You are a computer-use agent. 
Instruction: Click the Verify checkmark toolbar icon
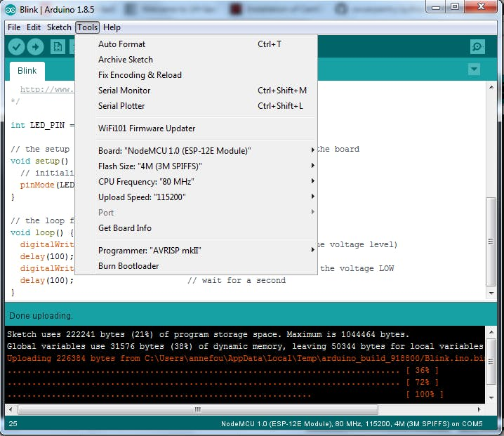pos(16,47)
